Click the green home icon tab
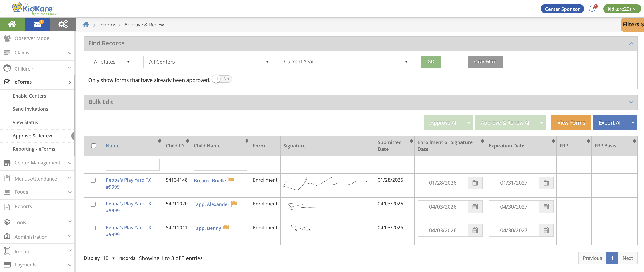Viewport: 644px width, 272px height. (x=12, y=24)
